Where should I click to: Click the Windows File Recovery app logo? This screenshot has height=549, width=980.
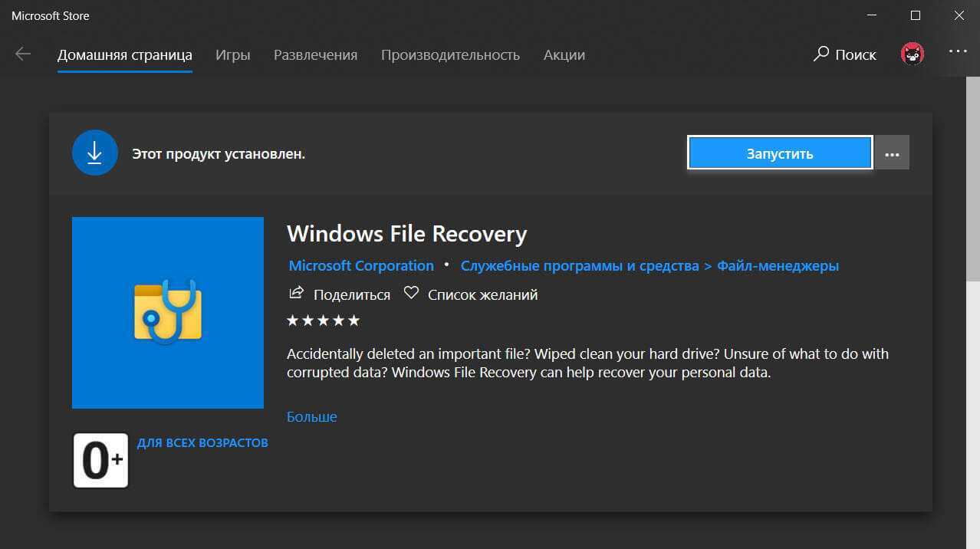coord(168,312)
